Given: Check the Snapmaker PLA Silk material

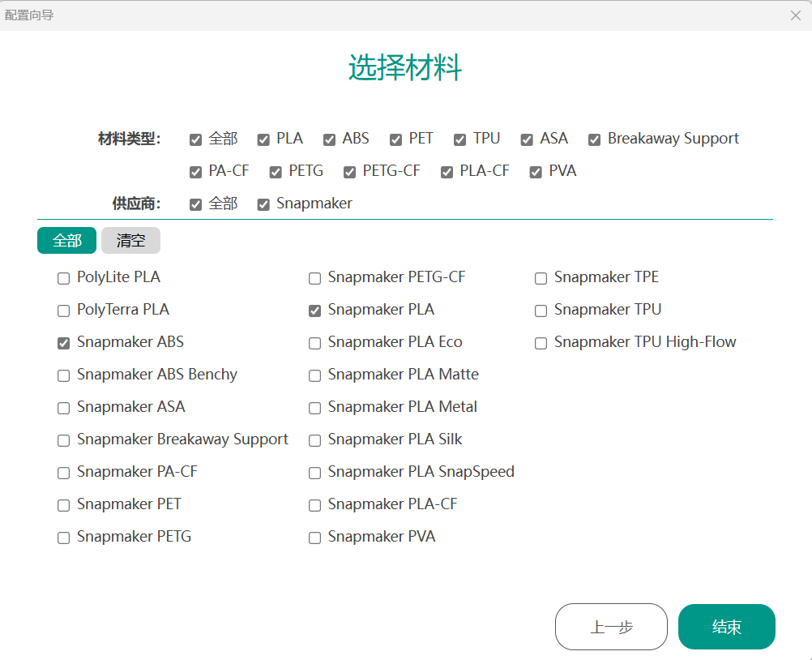Looking at the screenshot, I should (x=315, y=440).
